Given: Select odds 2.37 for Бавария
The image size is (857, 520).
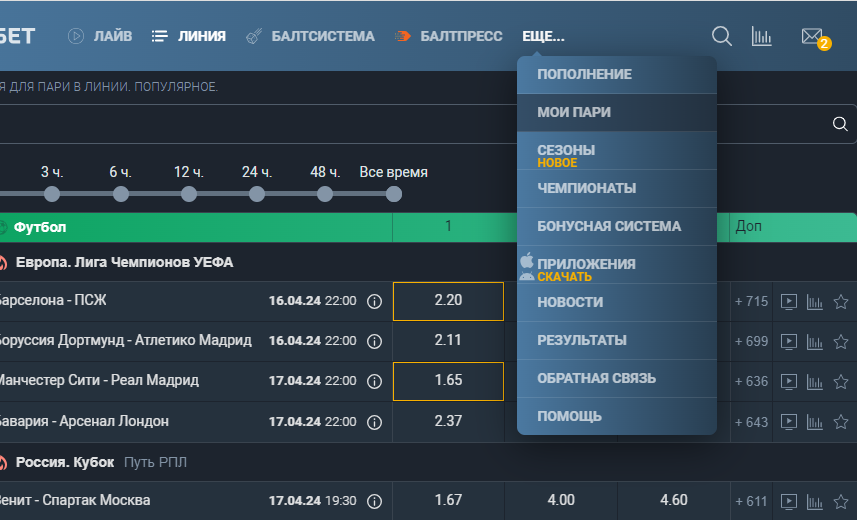Looking at the screenshot, I should [448, 422].
